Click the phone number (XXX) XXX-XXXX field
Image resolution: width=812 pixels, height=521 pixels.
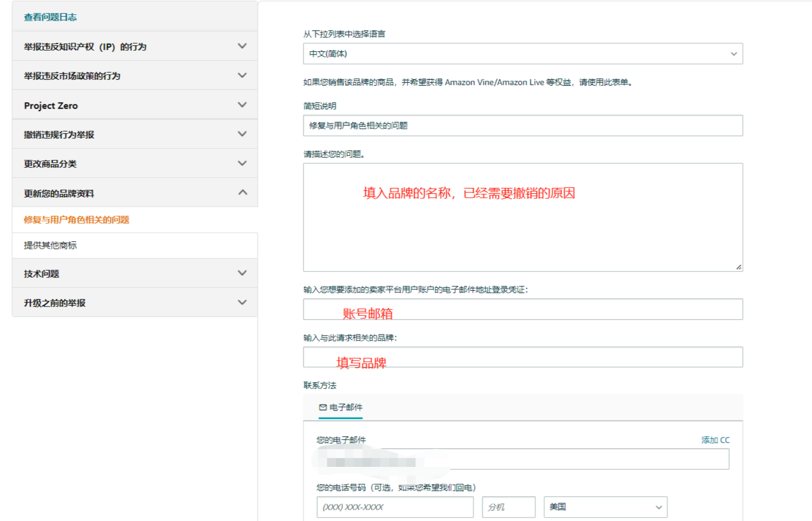[395, 507]
